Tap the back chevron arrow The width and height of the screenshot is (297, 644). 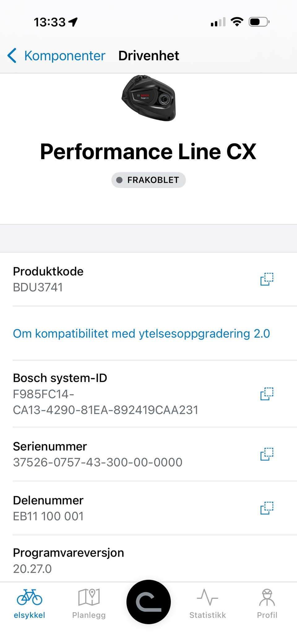coord(12,56)
